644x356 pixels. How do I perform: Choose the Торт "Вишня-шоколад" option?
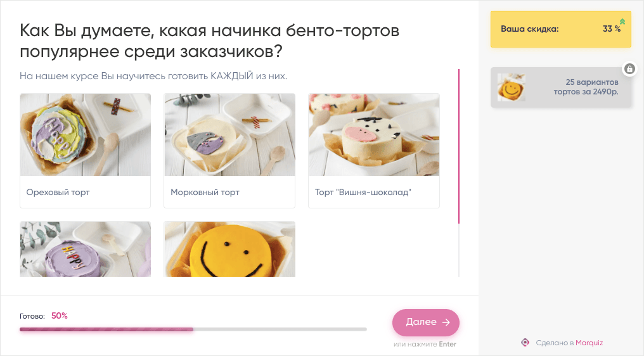point(374,151)
